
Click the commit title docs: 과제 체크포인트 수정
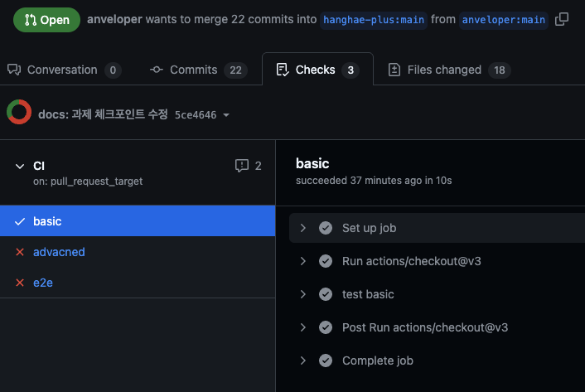coord(103,114)
